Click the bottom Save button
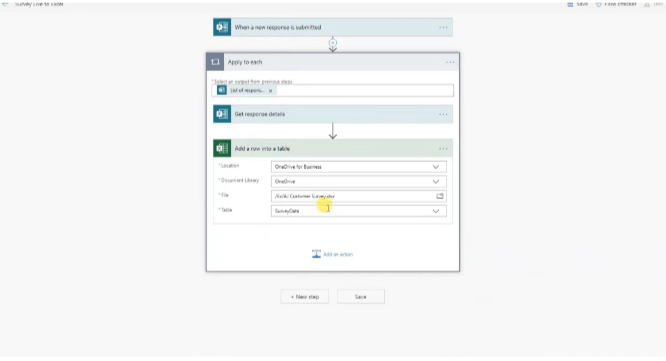This screenshot has width=666, height=361. [x=361, y=297]
